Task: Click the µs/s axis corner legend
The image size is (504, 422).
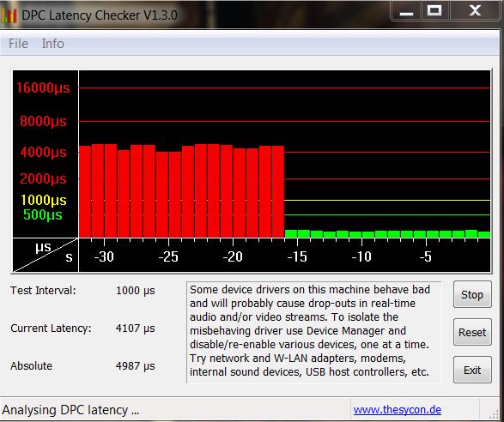Action: 46,256
